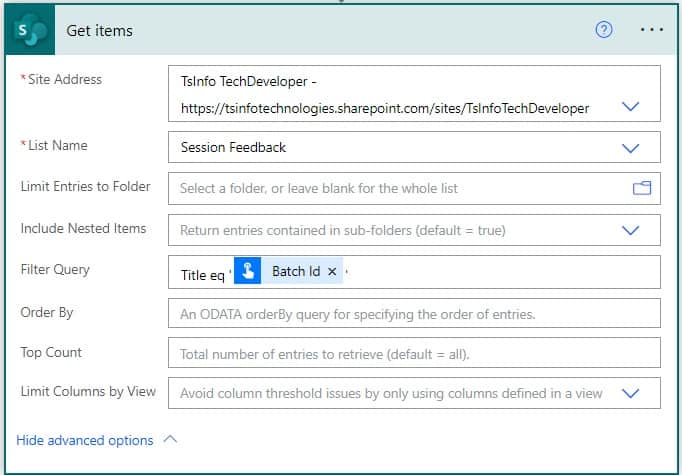Select the Session Feedback list value
Viewport: 682px width, 475px height.
click(233, 147)
